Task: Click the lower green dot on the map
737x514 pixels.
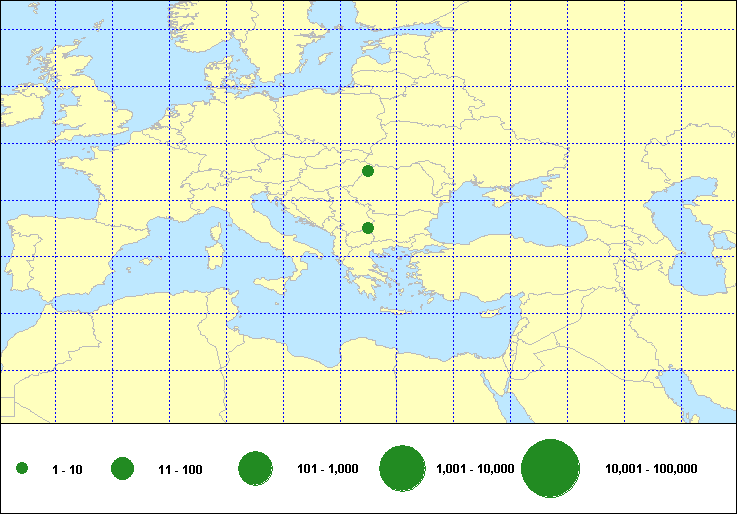Action: (368, 228)
